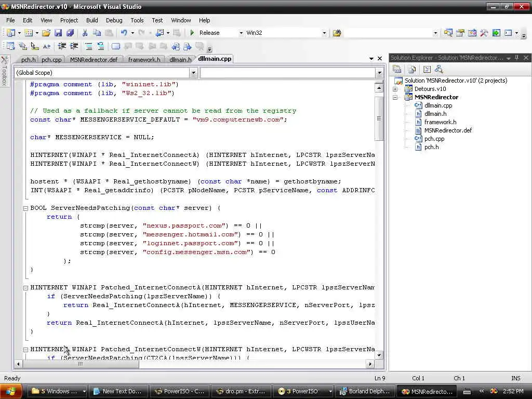Click the vertical scrollbar down arrow in editor
This screenshot has height=399, width=532.
(379, 355)
